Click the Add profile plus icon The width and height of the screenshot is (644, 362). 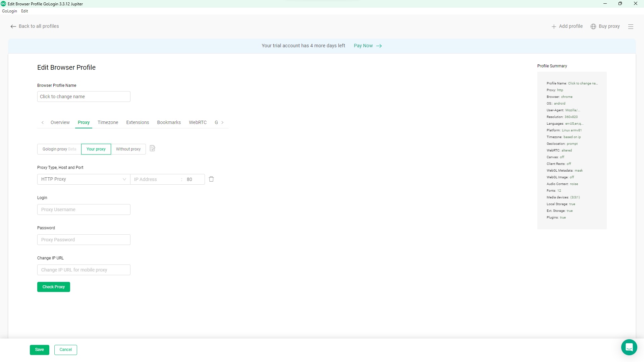point(554,26)
